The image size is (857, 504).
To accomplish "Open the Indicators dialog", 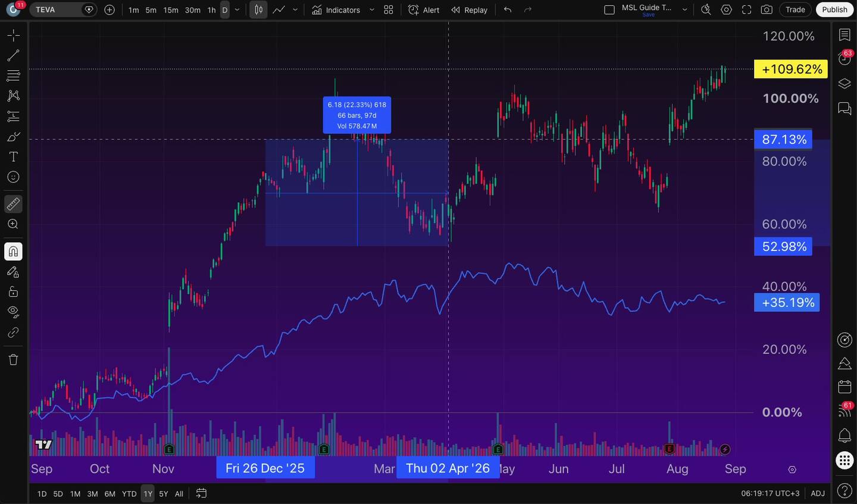I will coord(336,10).
